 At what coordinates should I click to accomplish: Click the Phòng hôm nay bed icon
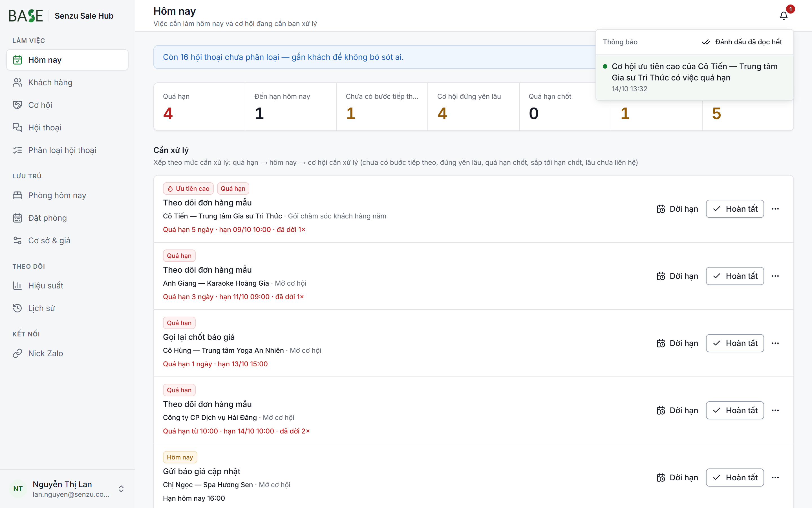point(17,195)
